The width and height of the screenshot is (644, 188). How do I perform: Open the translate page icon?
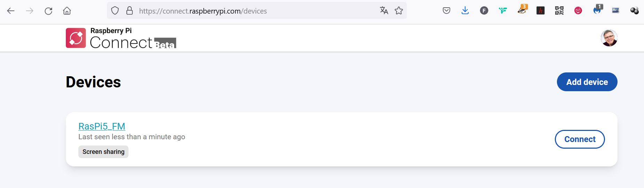tap(384, 11)
